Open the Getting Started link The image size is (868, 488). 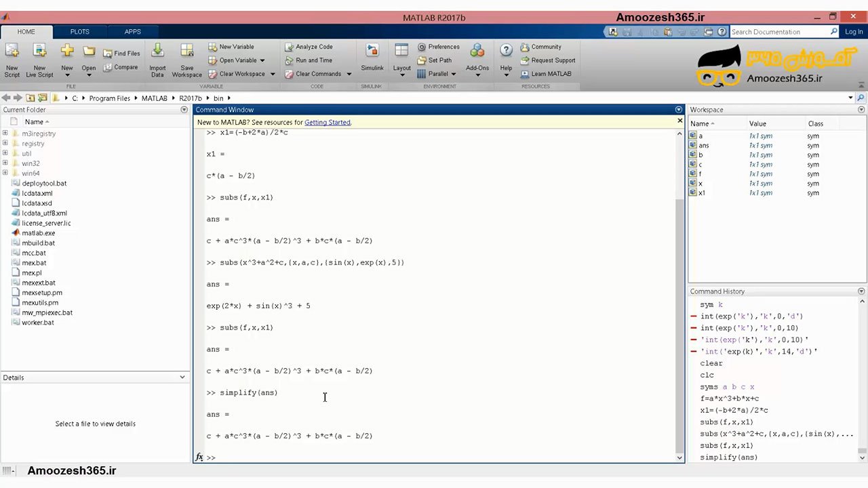(x=327, y=123)
